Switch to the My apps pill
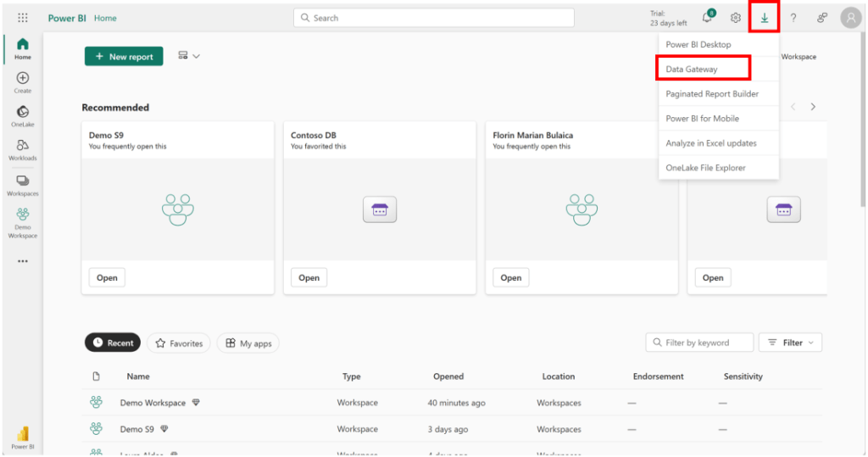868x457 pixels. pos(248,343)
